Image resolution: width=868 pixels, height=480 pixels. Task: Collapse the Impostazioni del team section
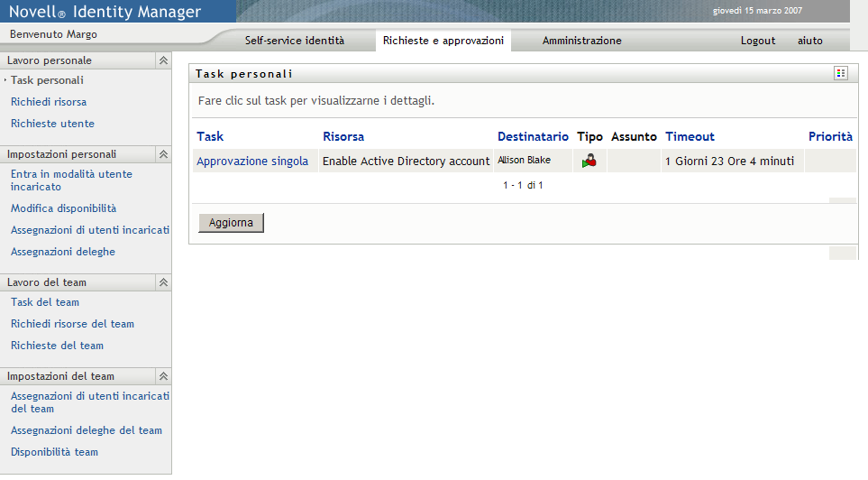(x=163, y=376)
